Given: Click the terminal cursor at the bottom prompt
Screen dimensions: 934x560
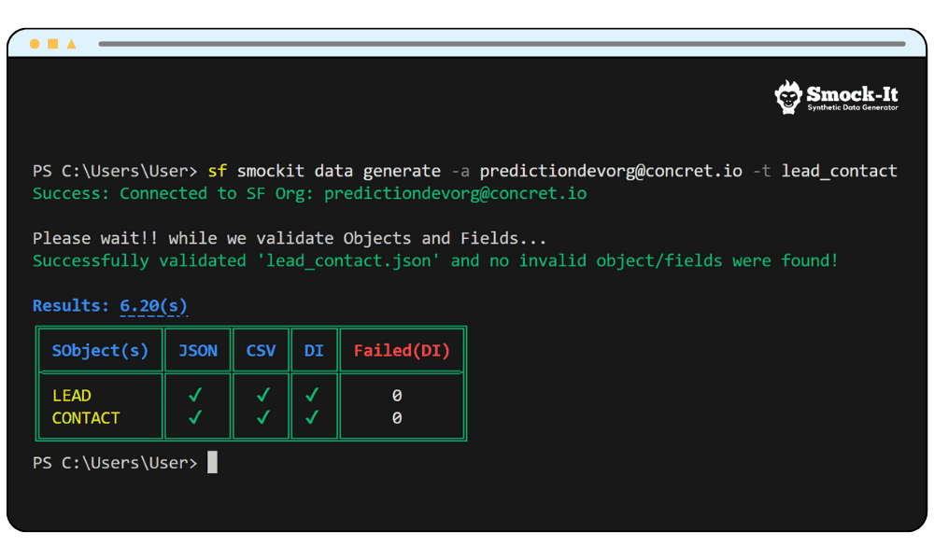Looking at the screenshot, I should pyautogui.click(x=212, y=462).
